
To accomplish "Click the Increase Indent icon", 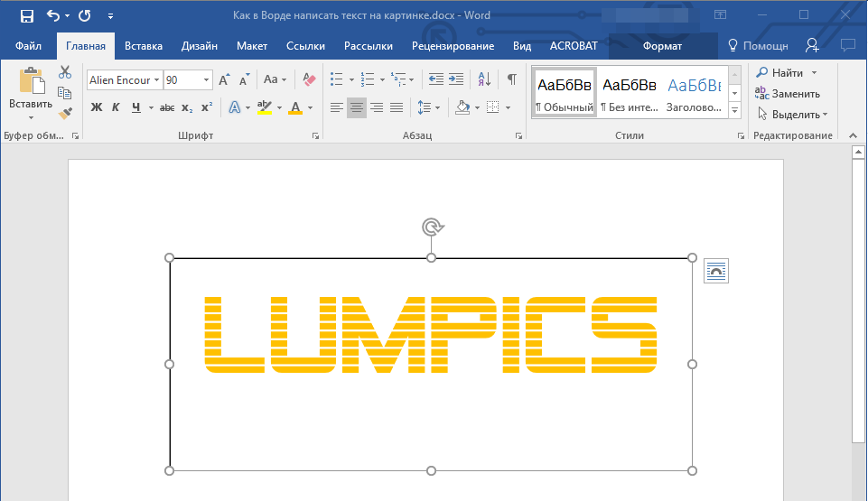I will point(456,79).
